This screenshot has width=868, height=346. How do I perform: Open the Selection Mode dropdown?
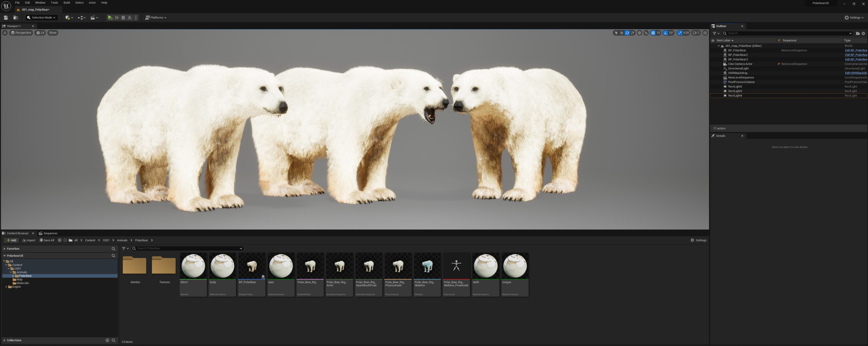click(41, 18)
